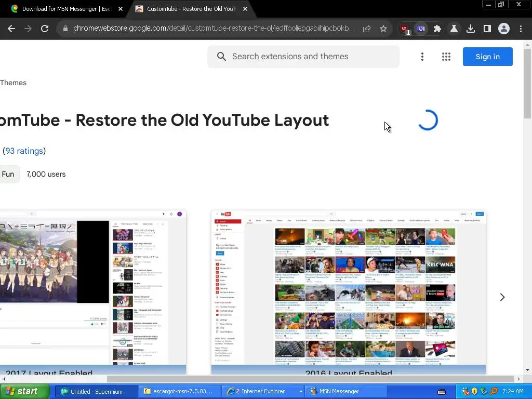Reload the current page
Image resolution: width=532 pixels, height=399 pixels.
coord(45,29)
